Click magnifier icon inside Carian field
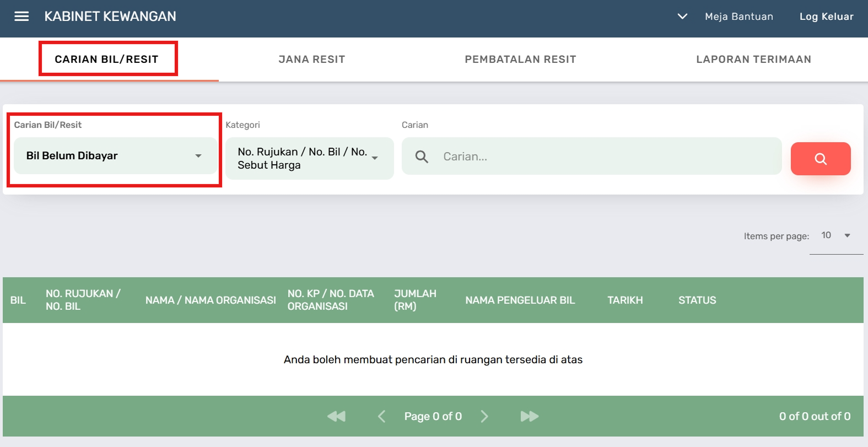 422,157
